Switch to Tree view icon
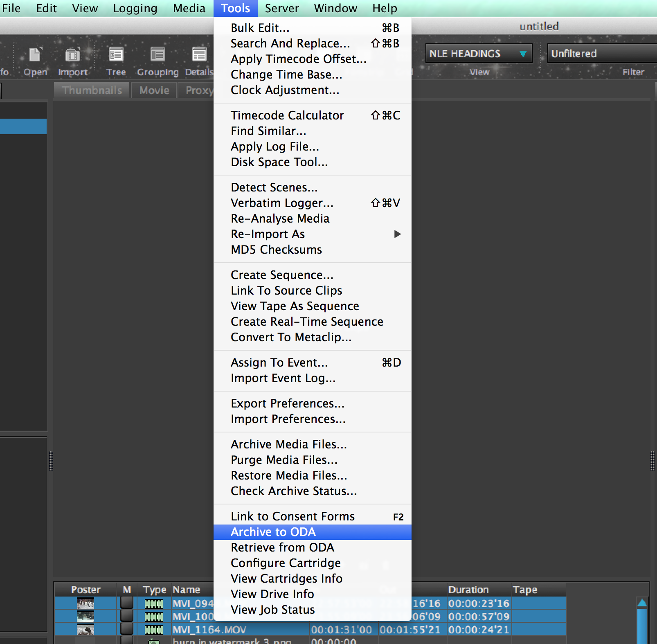Screen dimensions: 657x644 click(x=116, y=55)
